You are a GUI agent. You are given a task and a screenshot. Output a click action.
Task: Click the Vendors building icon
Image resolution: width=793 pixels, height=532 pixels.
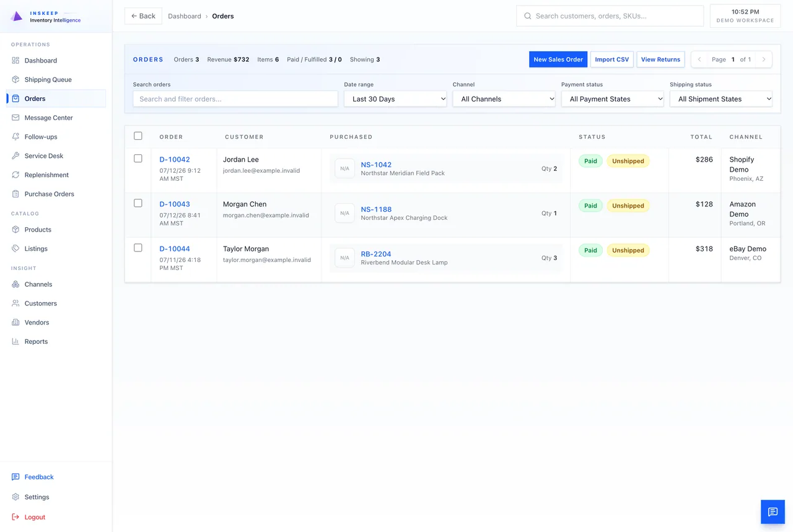tap(15, 323)
